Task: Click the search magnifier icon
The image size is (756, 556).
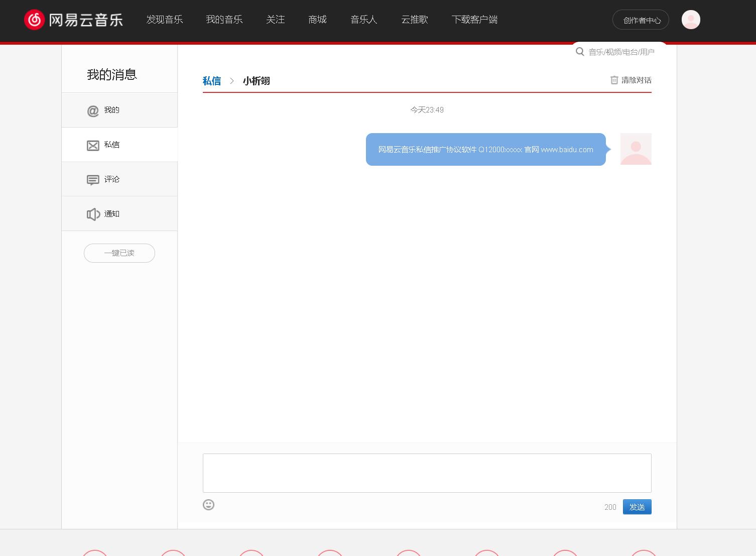Action: (580, 52)
